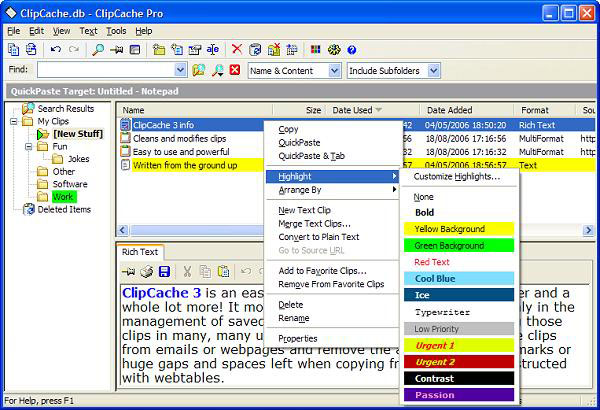
Task: Click the properties toolbar icon
Action: (x=195, y=49)
